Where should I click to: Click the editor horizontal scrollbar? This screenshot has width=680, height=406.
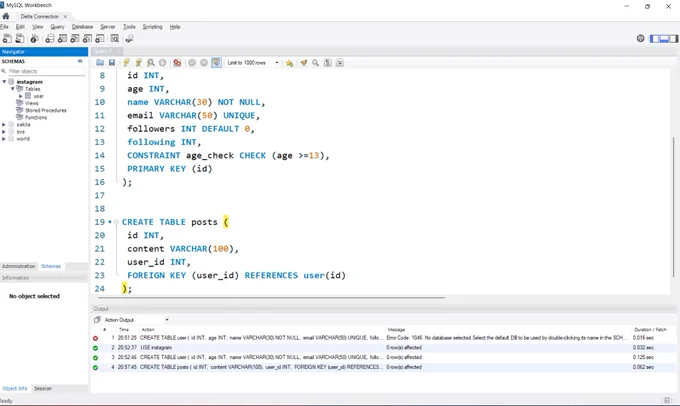tap(271, 298)
